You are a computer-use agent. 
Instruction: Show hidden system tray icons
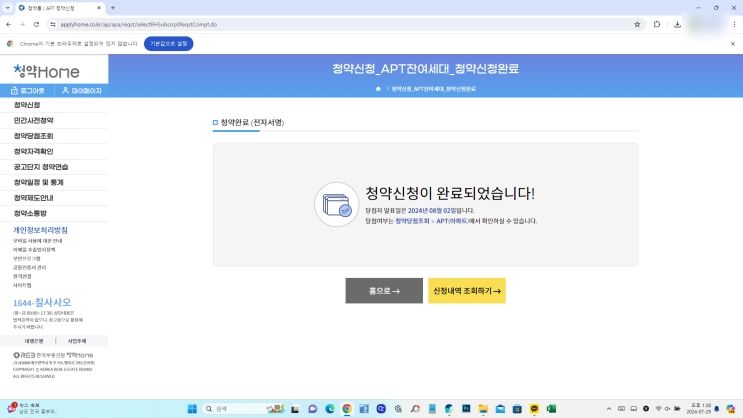(609, 409)
